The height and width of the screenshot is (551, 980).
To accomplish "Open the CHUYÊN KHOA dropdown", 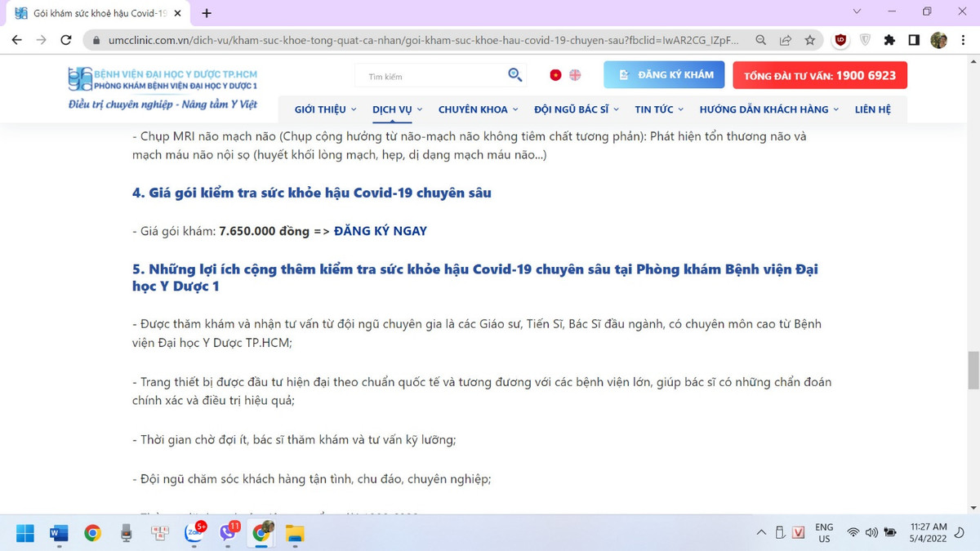I will pos(478,109).
